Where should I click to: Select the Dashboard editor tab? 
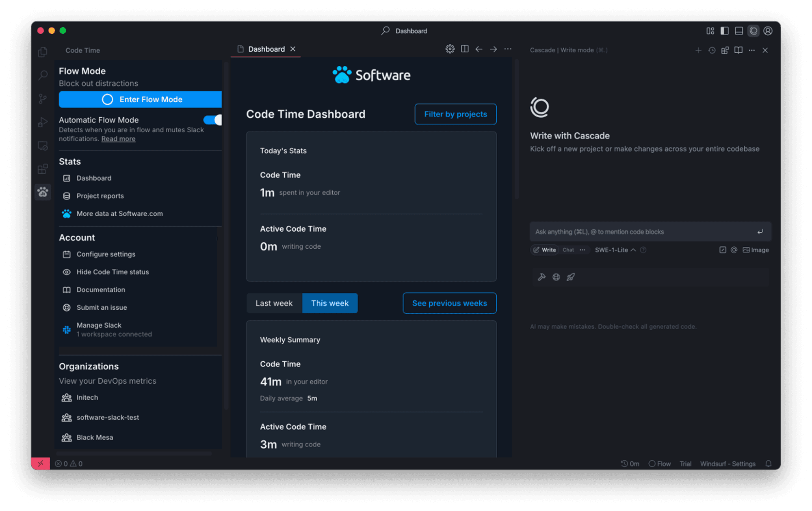point(266,49)
